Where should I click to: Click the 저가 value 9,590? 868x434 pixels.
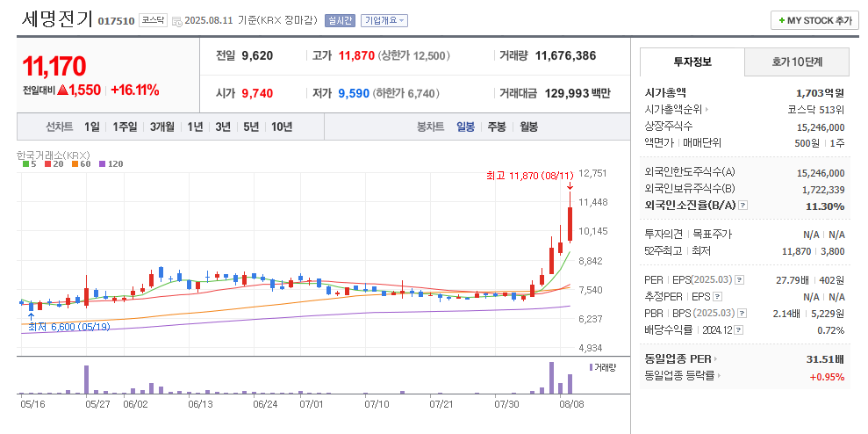tap(354, 93)
